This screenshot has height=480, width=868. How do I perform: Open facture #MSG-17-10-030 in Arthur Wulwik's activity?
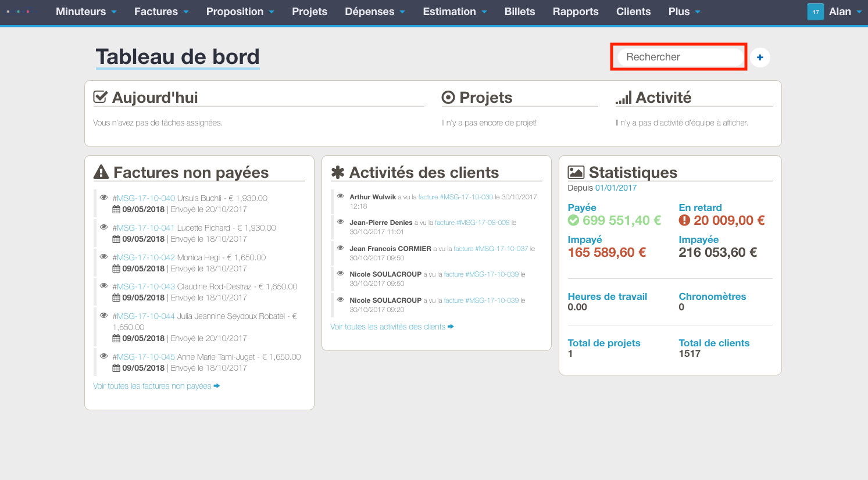point(456,197)
